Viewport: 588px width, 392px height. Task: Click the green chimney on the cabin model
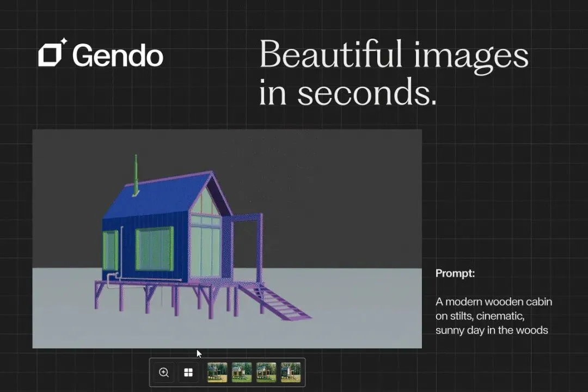(136, 175)
